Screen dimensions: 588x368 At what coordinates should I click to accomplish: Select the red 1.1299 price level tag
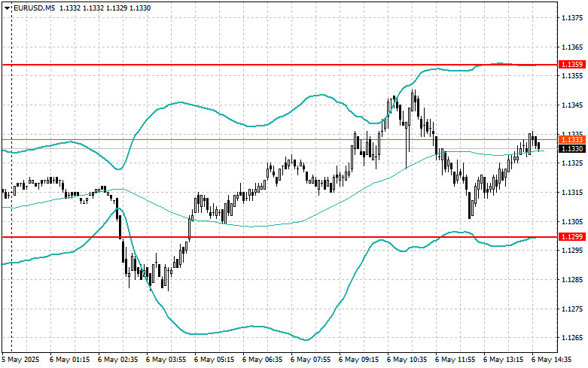pyautogui.click(x=572, y=237)
